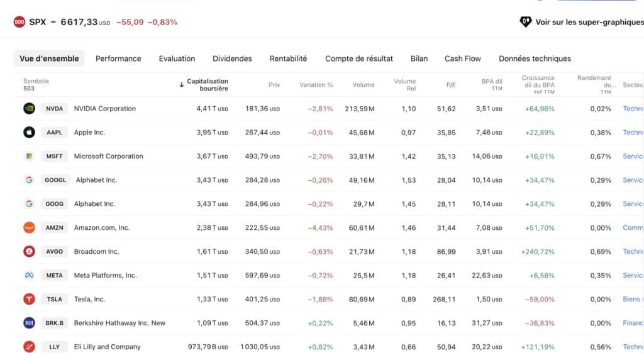
Task: Switch to Données techniques tab
Action: [535, 58]
